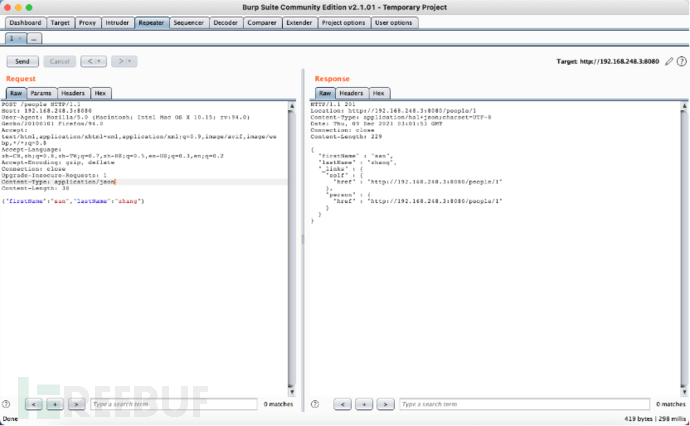This screenshot has height=426, width=690.
Task: Click the Cancel button
Action: click(59, 61)
